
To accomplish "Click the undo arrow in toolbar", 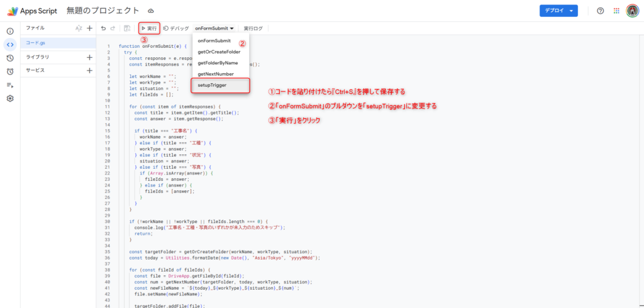I will click(x=104, y=28).
